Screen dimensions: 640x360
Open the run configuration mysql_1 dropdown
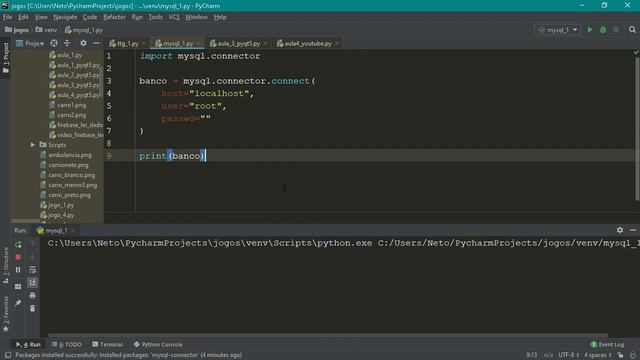tap(558, 30)
